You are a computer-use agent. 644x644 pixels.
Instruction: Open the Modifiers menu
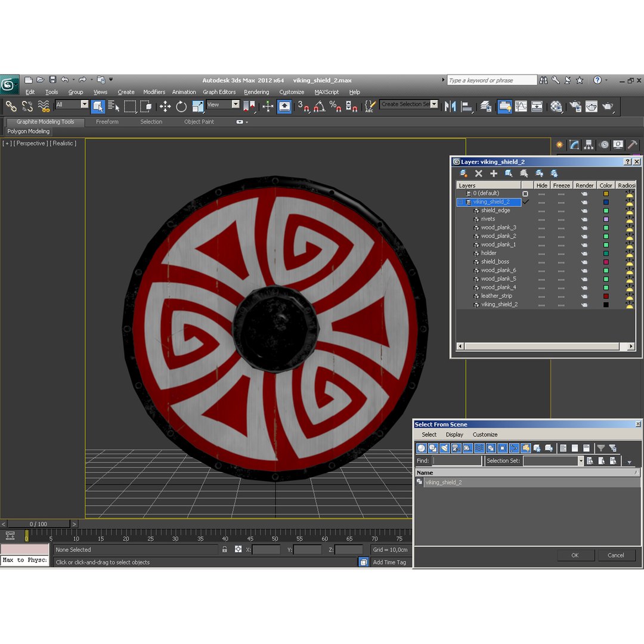click(154, 92)
